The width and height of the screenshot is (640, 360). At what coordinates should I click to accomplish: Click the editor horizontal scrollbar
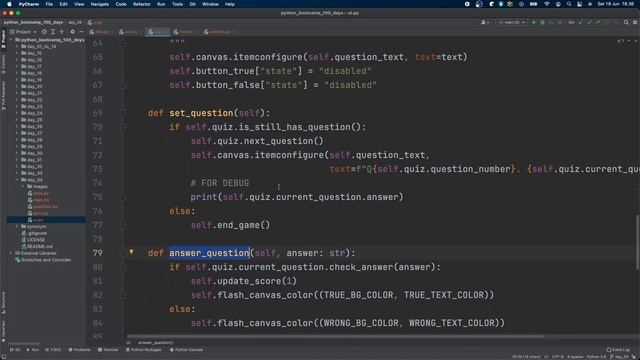(336, 337)
